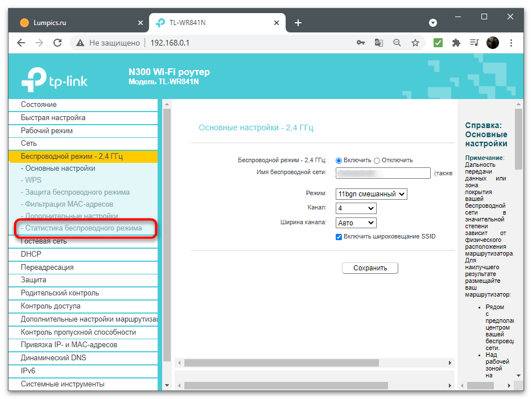
Task: Click the Справка: Основные настройки heading
Action: (486, 135)
